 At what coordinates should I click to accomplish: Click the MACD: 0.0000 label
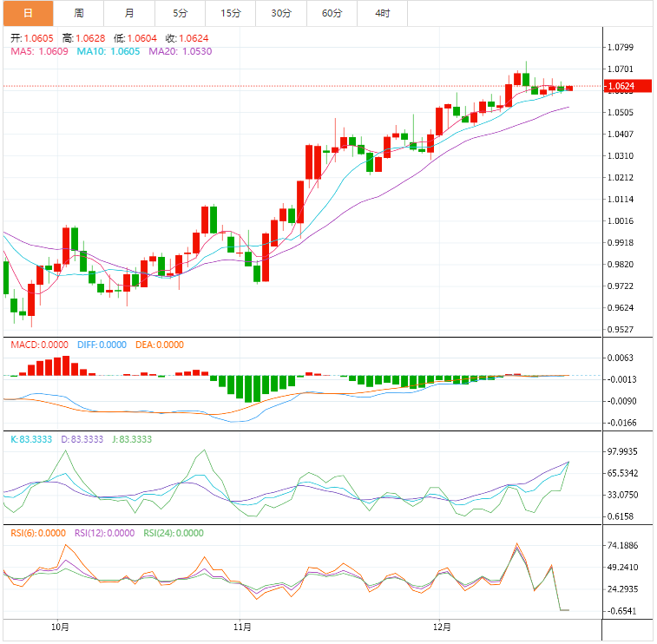pyautogui.click(x=39, y=345)
